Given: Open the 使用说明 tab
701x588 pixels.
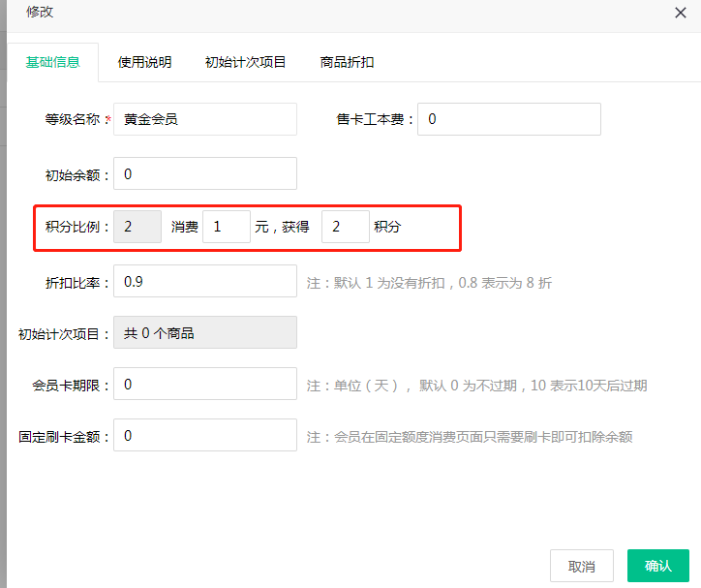Looking at the screenshot, I should coord(144,62).
